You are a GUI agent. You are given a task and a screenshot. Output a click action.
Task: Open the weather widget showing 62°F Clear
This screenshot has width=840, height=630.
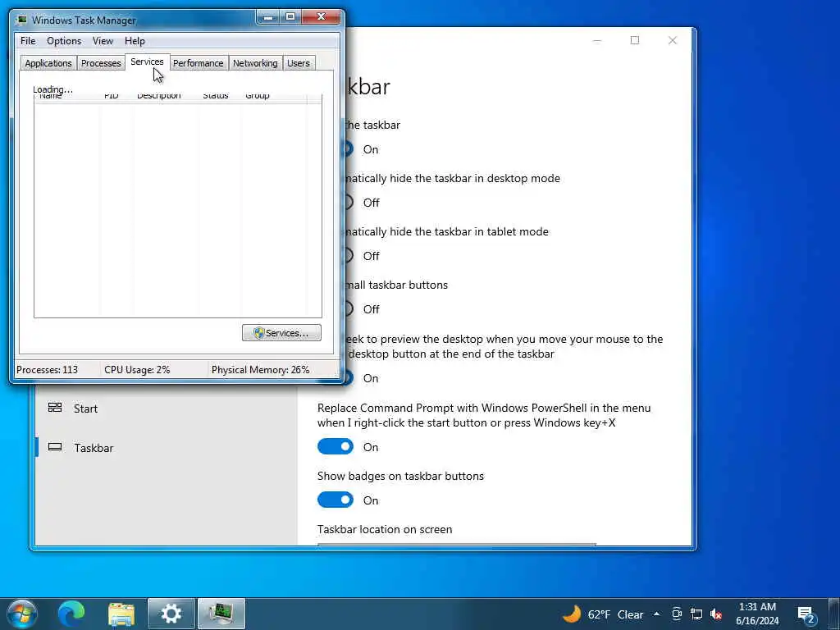click(602, 614)
